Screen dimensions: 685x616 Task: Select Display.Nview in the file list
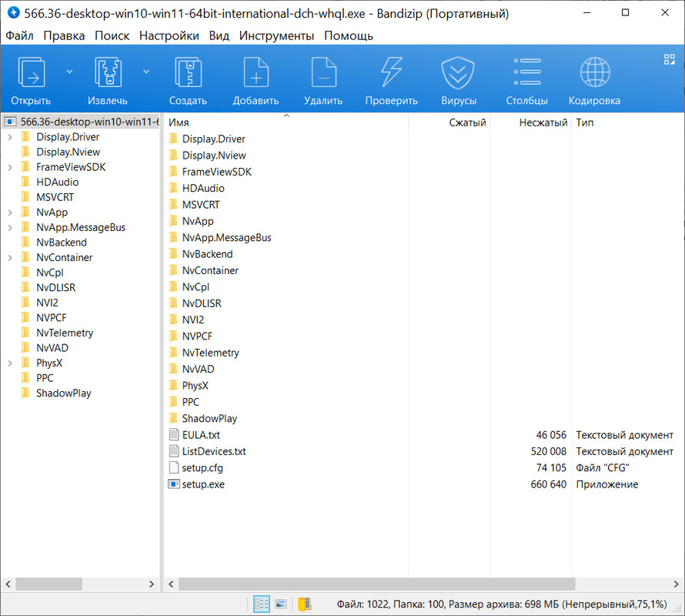click(x=214, y=156)
